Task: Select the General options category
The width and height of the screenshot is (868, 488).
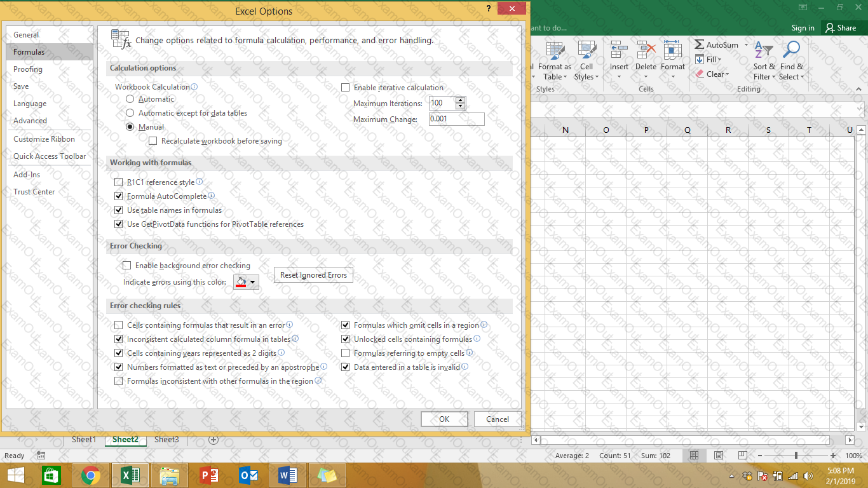Action: tap(50, 35)
